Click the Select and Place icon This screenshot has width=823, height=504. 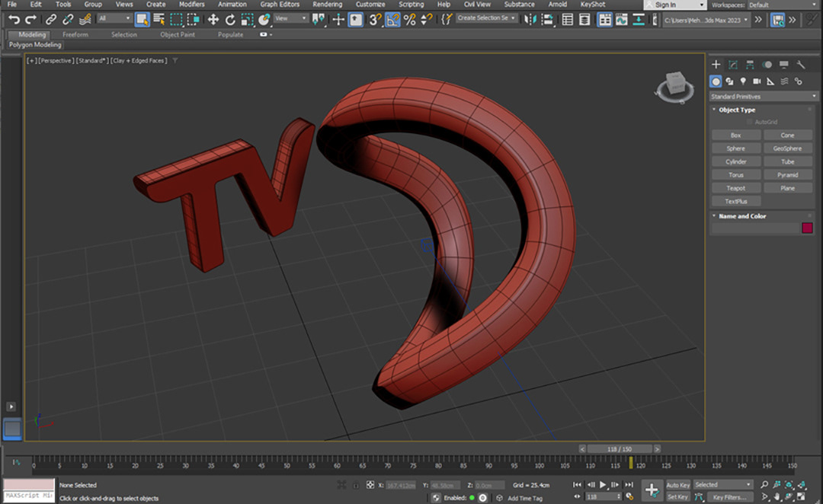click(264, 20)
